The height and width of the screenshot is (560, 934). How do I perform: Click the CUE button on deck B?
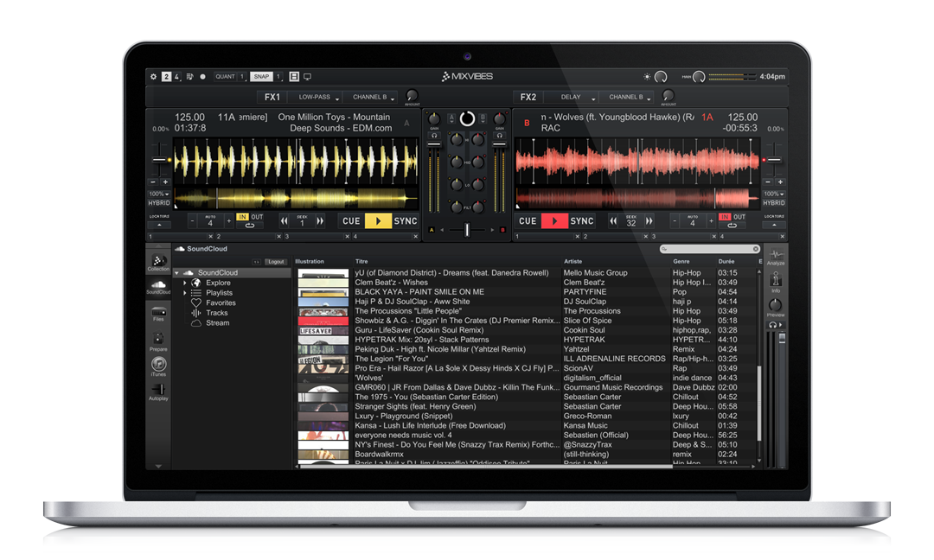coord(528,220)
